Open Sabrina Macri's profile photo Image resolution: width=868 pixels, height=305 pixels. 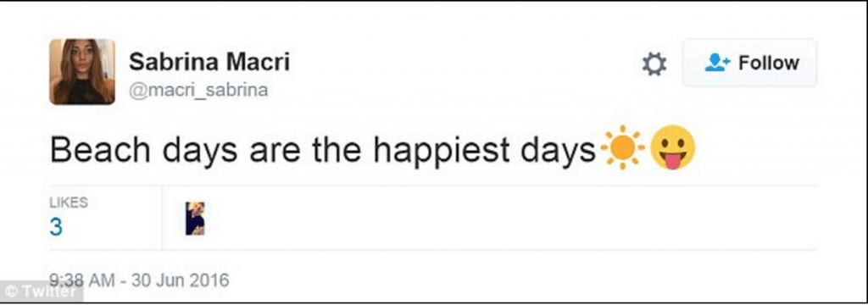tap(82, 72)
